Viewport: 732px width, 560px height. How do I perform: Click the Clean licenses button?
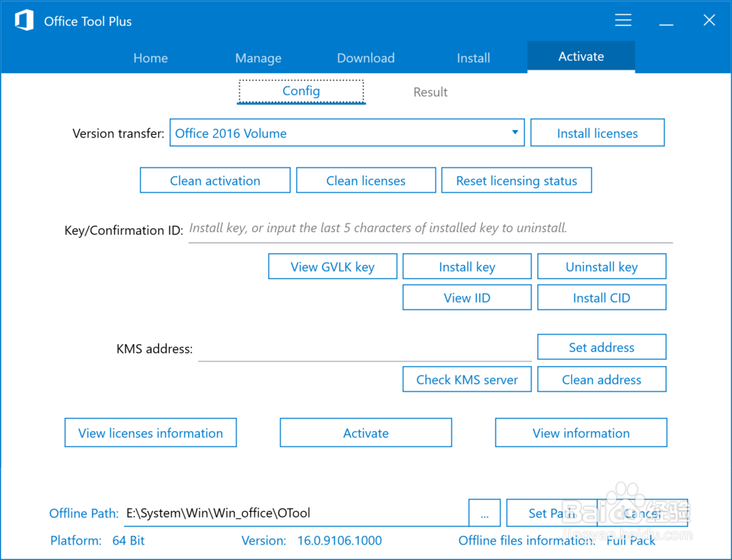tap(366, 180)
